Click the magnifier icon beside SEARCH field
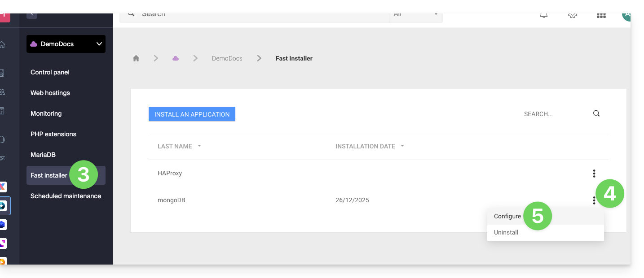The image size is (644, 278). [x=596, y=113]
